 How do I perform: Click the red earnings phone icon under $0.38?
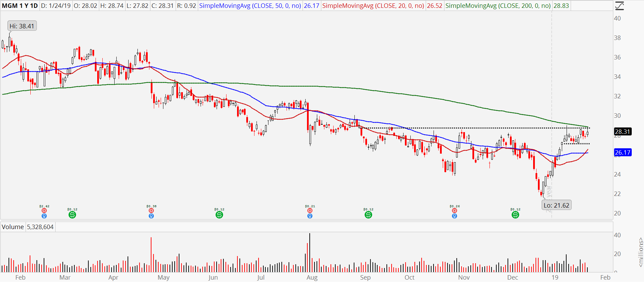[151, 211]
